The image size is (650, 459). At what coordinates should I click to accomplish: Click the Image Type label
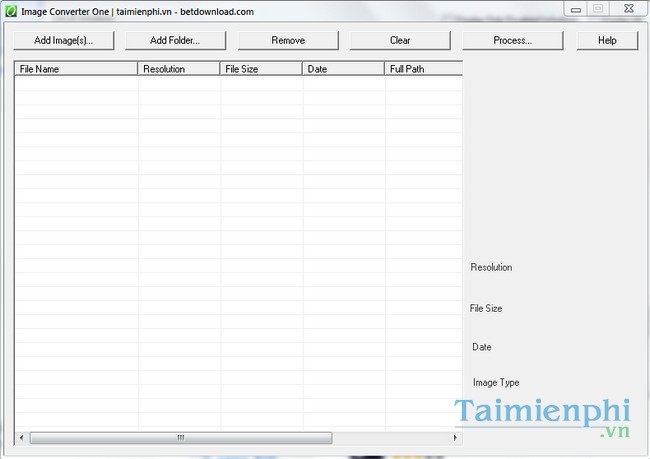pos(496,383)
